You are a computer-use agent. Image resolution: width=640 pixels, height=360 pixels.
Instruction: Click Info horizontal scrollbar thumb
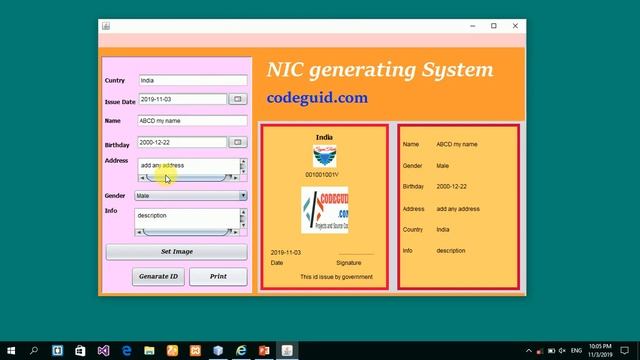pos(186,232)
